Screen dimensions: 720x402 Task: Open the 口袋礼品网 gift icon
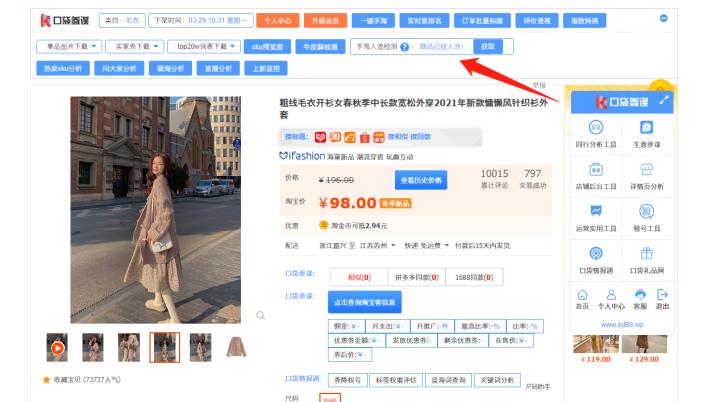[646, 254]
